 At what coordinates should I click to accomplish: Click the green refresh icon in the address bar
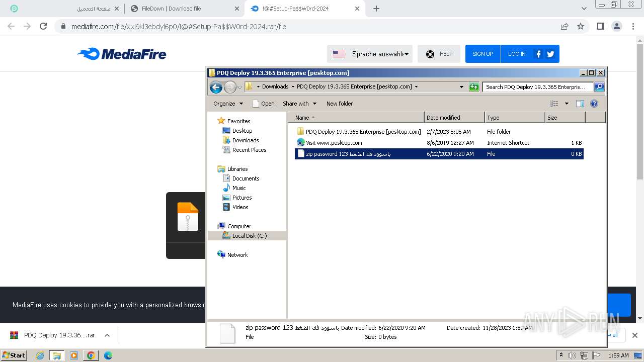(474, 87)
